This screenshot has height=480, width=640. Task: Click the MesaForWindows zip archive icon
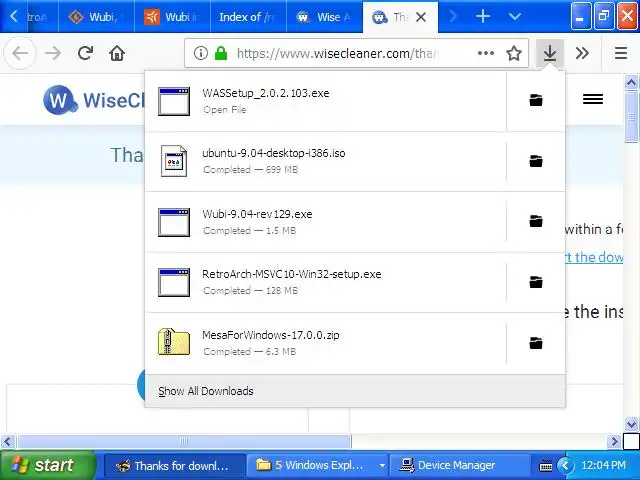[x=174, y=341]
